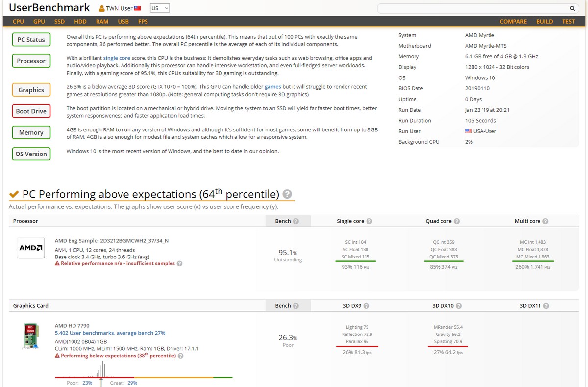Click the Background CPU 2% value
The image size is (588, 387).
(x=469, y=142)
